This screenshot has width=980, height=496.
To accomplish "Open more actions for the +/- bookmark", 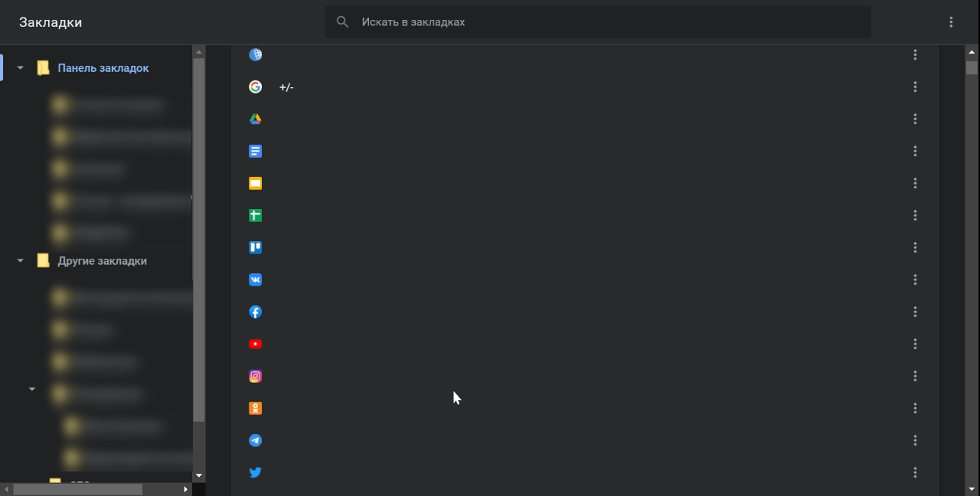I will click(x=915, y=87).
